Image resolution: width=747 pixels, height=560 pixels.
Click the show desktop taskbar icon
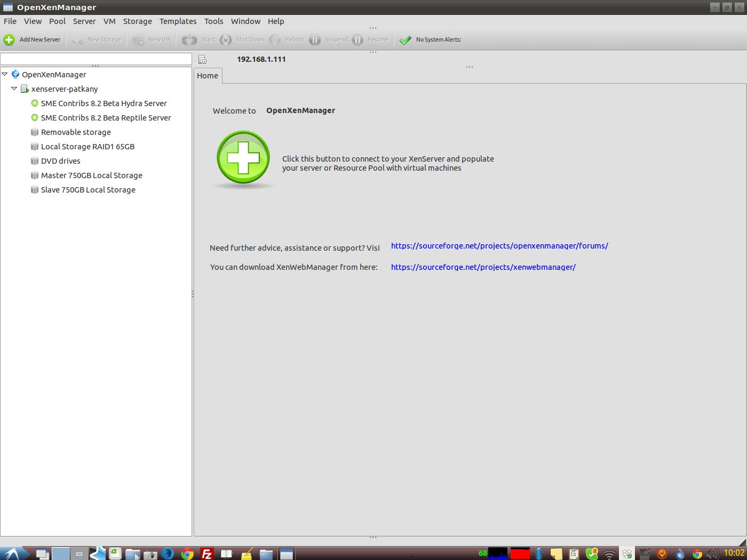tap(42, 554)
